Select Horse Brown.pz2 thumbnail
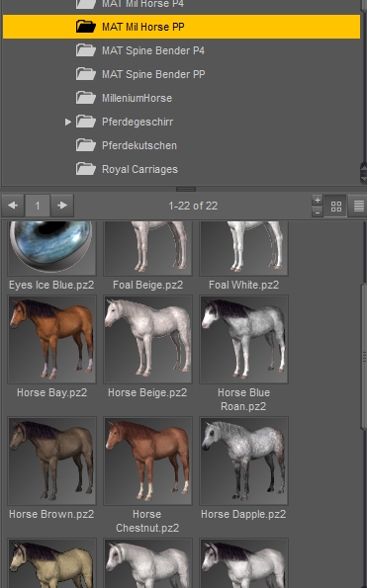The height and width of the screenshot is (588, 367). pos(51,461)
